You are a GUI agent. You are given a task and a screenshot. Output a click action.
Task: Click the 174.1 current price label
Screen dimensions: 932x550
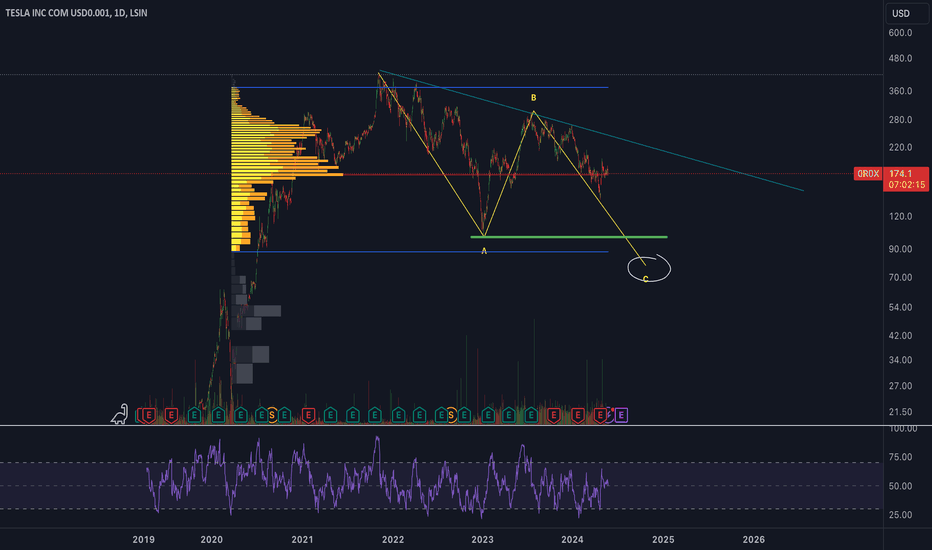click(x=900, y=174)
